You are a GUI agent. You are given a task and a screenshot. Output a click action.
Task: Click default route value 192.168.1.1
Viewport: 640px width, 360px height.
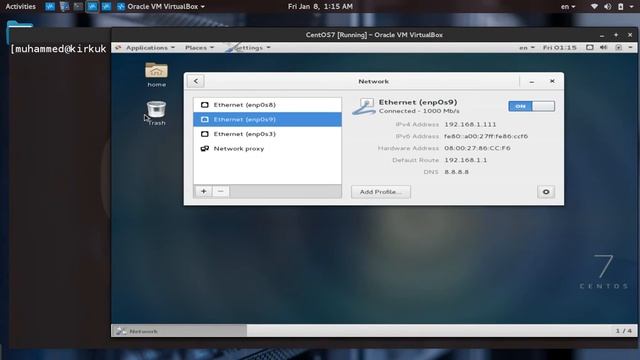(x=465, y=160)
